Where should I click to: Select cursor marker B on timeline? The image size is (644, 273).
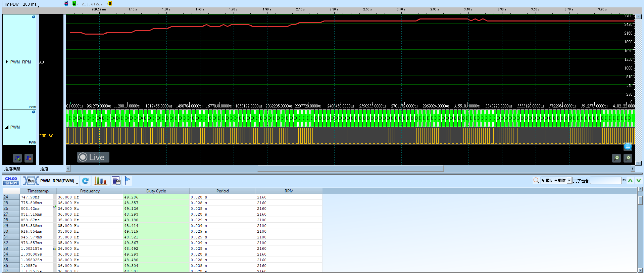click(x=110, y=3)
